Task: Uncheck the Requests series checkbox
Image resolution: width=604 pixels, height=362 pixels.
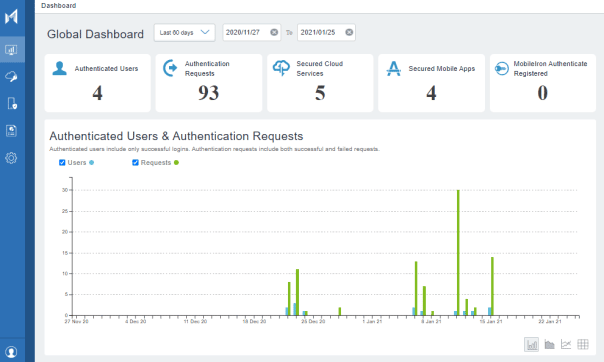Action: [x=135, y=163]
